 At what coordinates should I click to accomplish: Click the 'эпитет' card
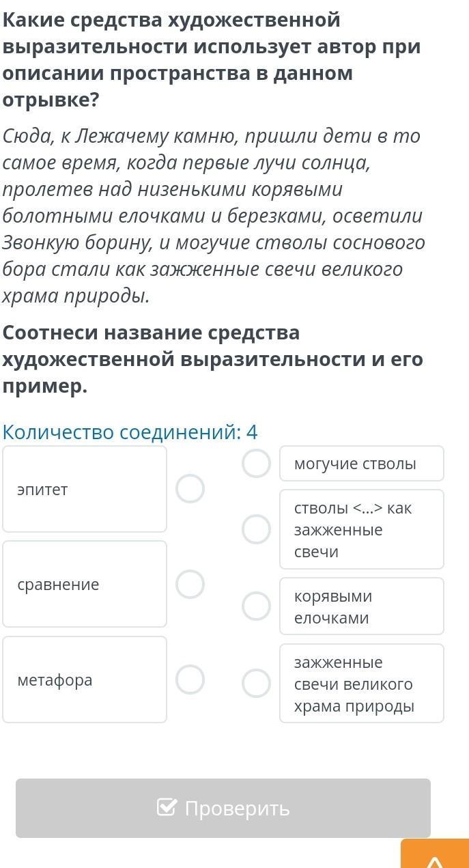click(x=85, y=489)
